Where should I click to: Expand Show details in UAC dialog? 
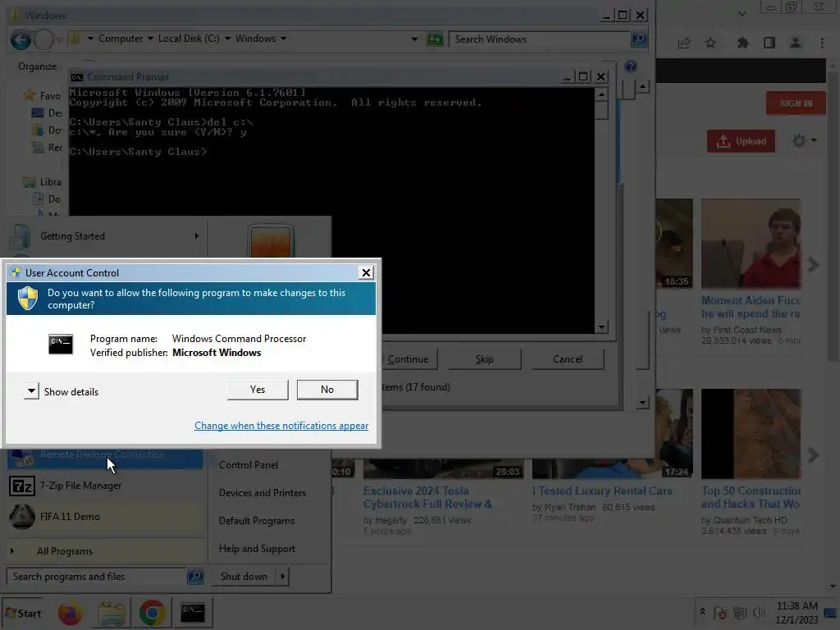click(x=61, y=391)
